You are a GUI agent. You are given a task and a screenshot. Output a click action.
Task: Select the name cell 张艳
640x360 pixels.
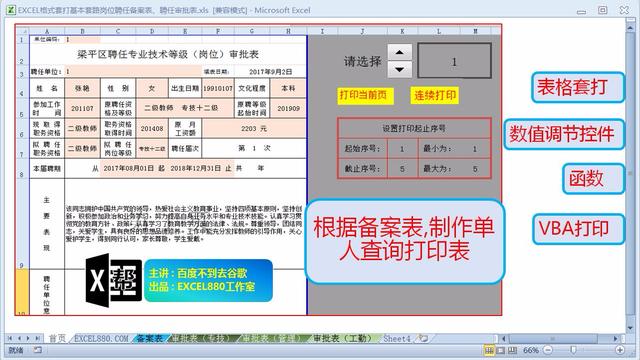(x=82, y=88)
